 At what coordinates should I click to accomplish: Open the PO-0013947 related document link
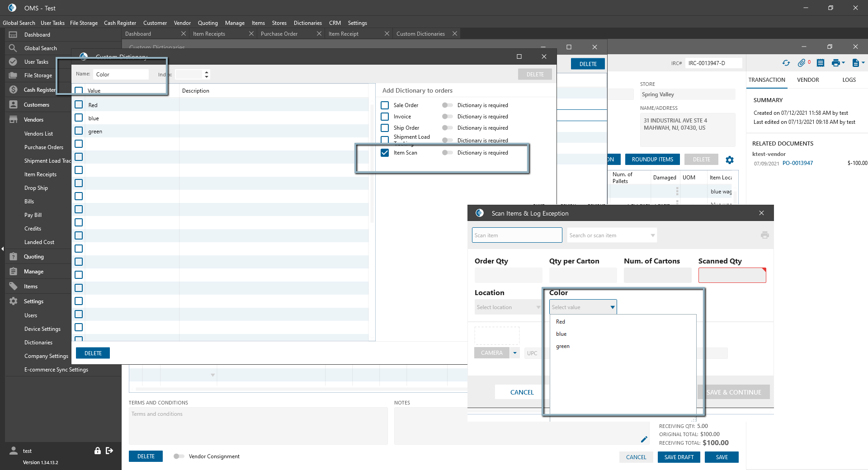797,163
